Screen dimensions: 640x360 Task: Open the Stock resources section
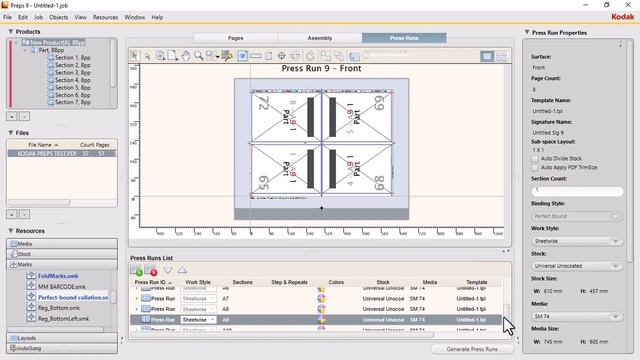62,254
